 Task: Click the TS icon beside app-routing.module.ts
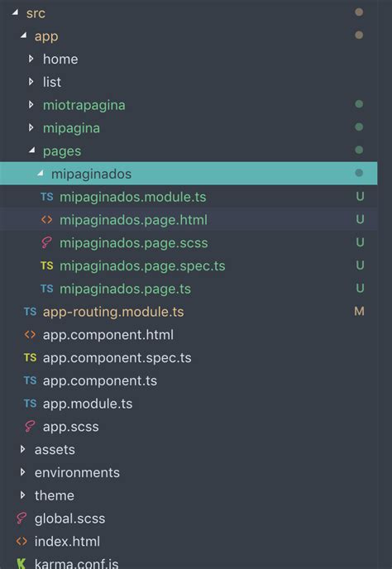pyautogui.click(x=30, y=312)
